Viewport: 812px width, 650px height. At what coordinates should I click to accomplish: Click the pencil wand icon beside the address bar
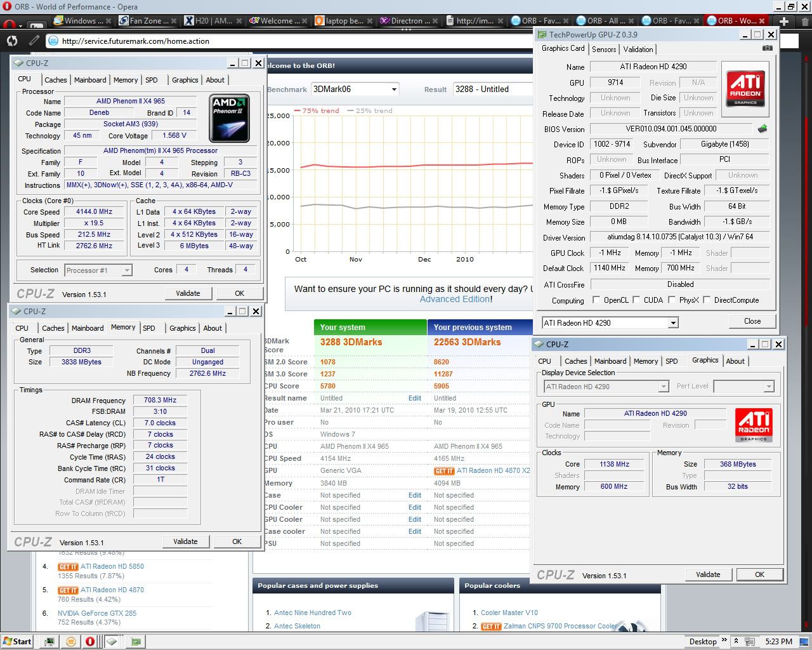34,41
